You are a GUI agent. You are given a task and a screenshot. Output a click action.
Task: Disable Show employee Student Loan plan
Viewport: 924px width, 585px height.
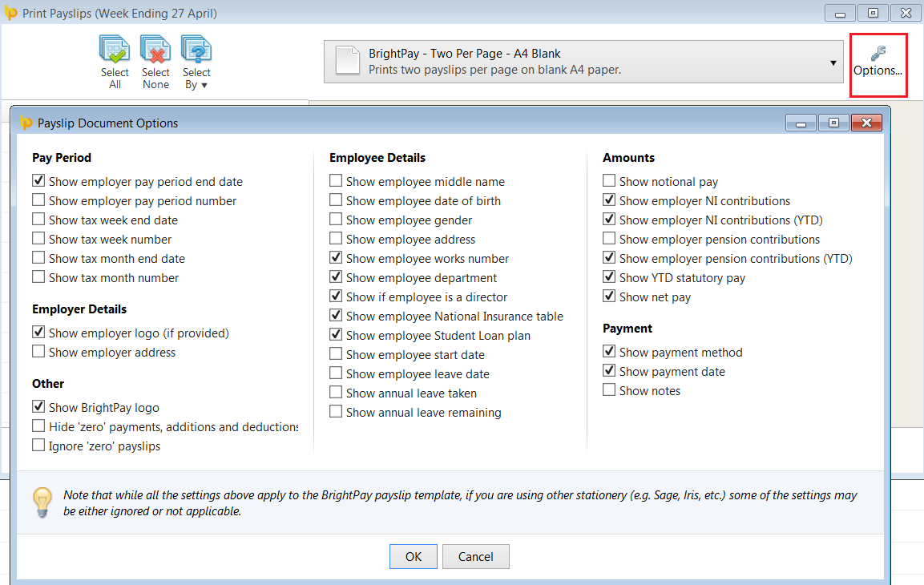click(x=336, y=335)
